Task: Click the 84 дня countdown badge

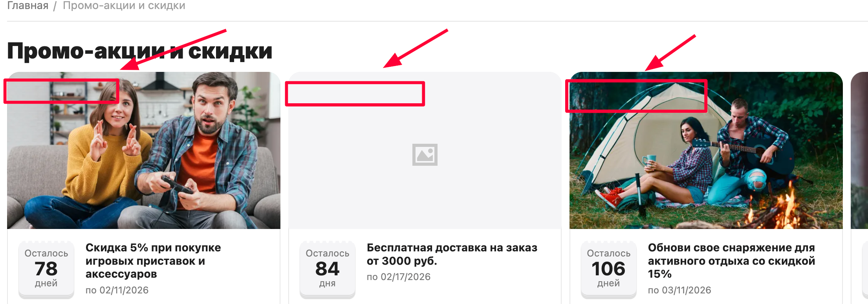Action: click(328, 269)
